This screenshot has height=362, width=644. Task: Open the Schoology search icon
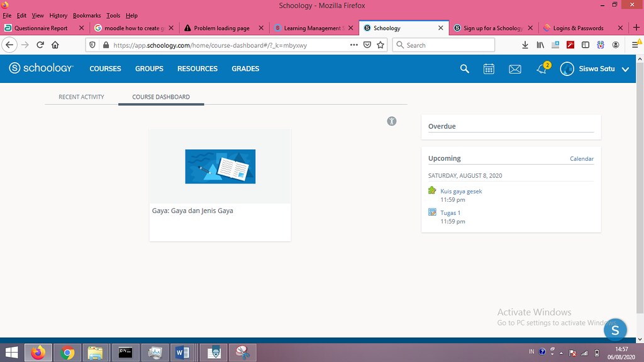(x=465, y=69)
